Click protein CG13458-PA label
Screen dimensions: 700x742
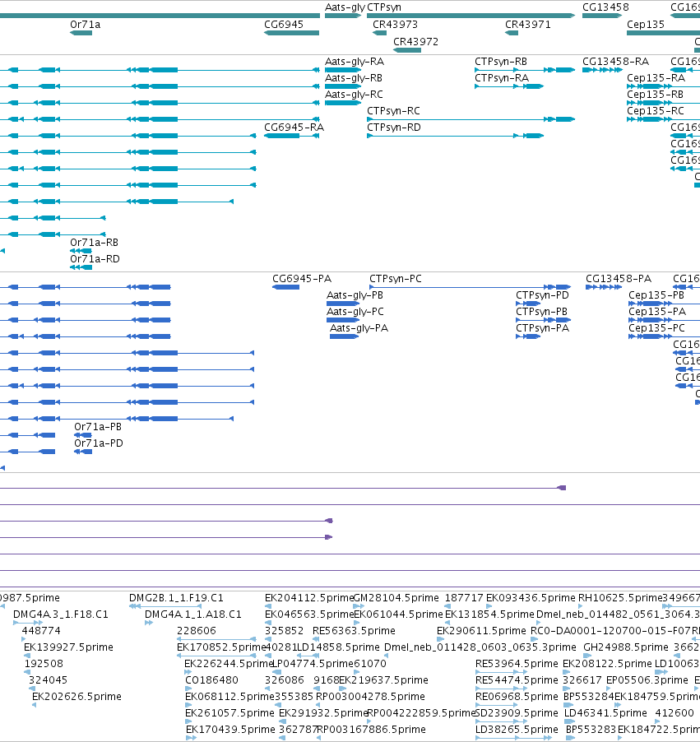[619, 279]
